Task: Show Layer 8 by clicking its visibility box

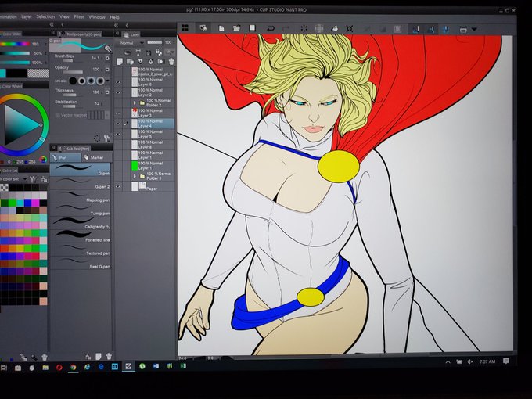Action: [x=118, y=145]
